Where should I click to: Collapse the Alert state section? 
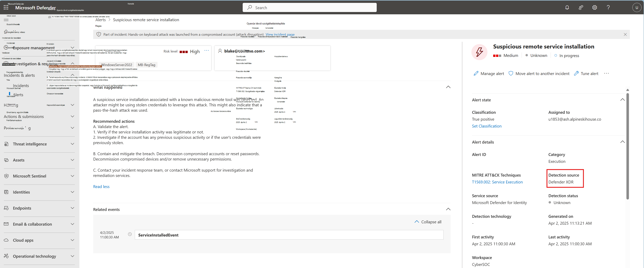point(622,100)
